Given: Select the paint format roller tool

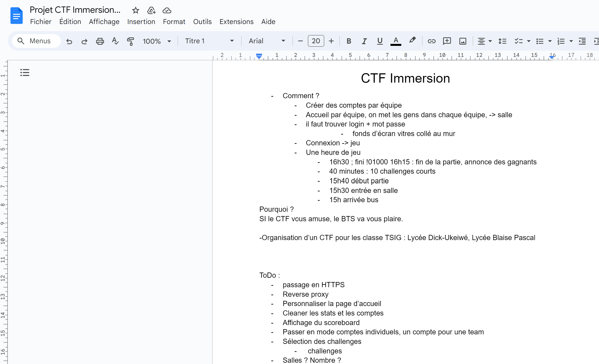Looking at the screenshot, I should [x=130, y=41].
